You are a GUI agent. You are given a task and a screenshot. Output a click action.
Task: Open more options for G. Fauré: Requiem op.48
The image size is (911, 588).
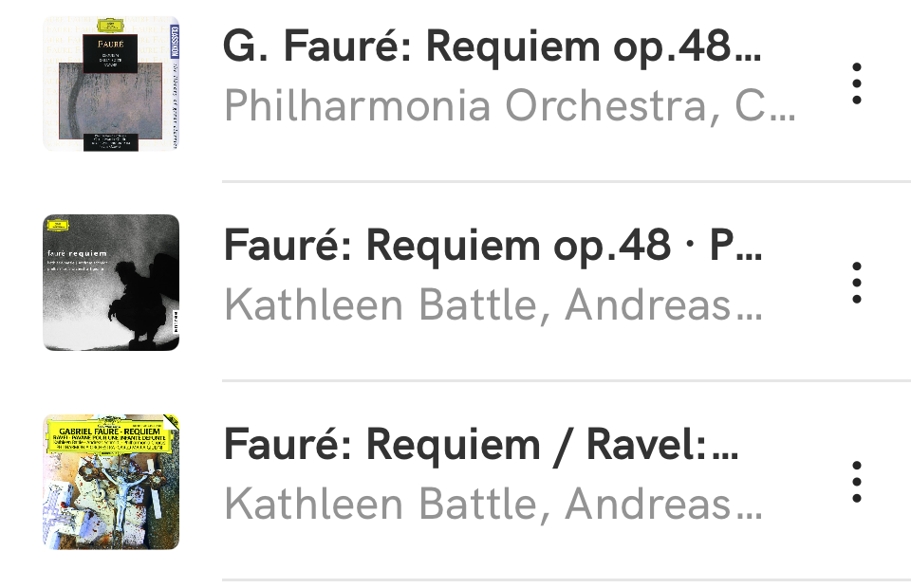(x=857, y=83)
